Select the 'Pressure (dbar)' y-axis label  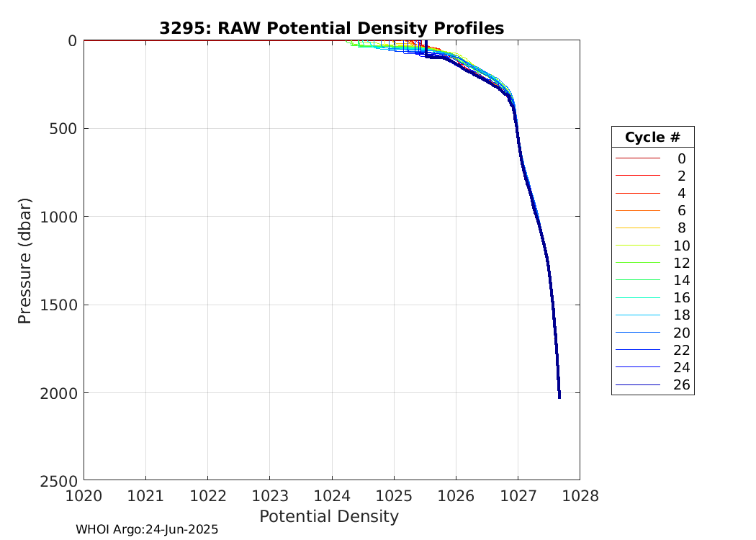pos(24,261)
